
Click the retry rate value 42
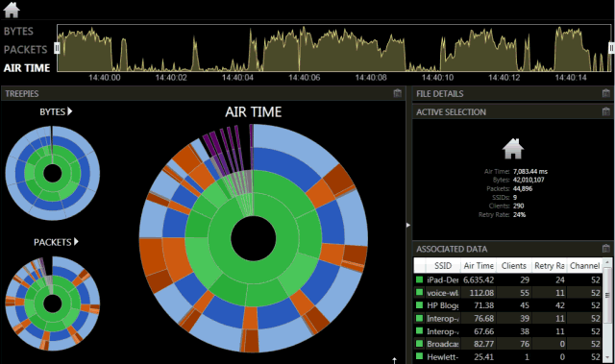pyautogui.click(x=560, y=305)
